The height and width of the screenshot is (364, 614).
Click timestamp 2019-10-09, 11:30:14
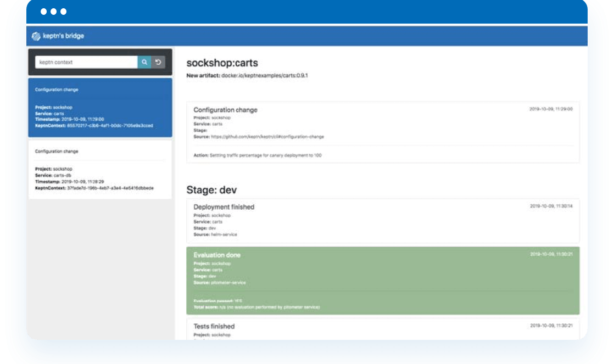(x=551, y=206)
